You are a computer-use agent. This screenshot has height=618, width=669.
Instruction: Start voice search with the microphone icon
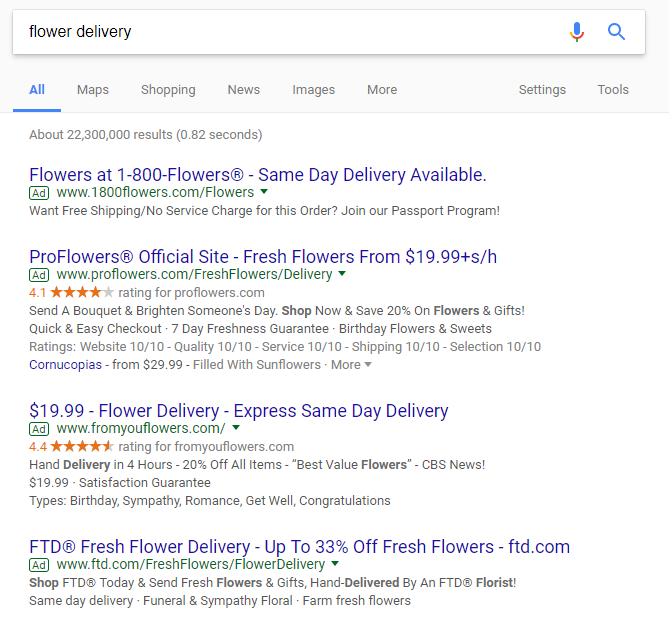(577, 32)
